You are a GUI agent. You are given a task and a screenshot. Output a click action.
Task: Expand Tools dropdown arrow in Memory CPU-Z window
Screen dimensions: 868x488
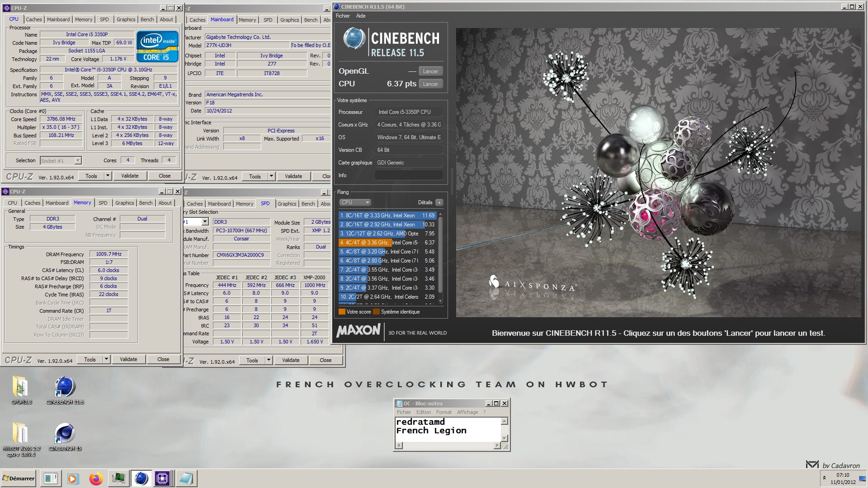106,359
